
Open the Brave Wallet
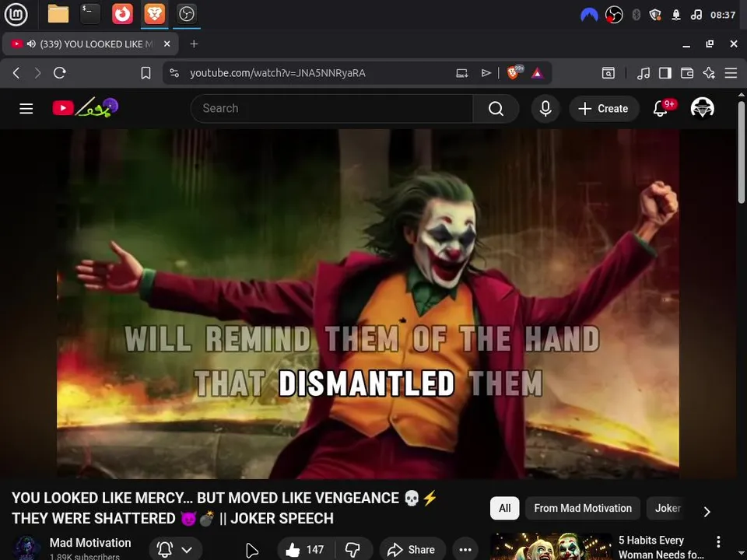[687, 73]
